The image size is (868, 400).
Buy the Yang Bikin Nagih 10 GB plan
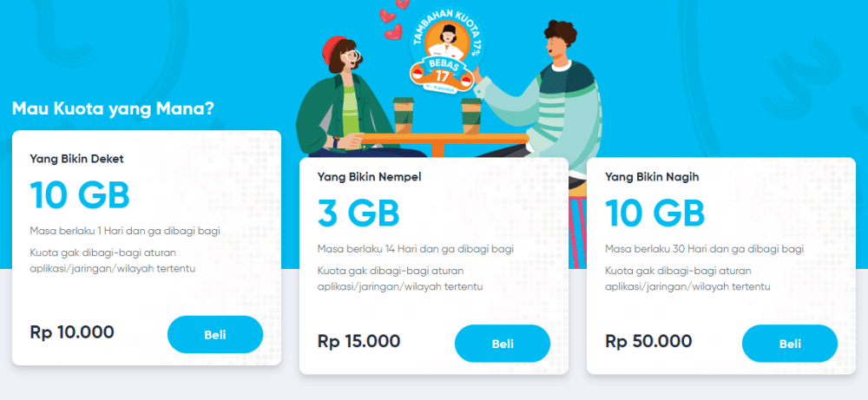[x=789, y=344]
